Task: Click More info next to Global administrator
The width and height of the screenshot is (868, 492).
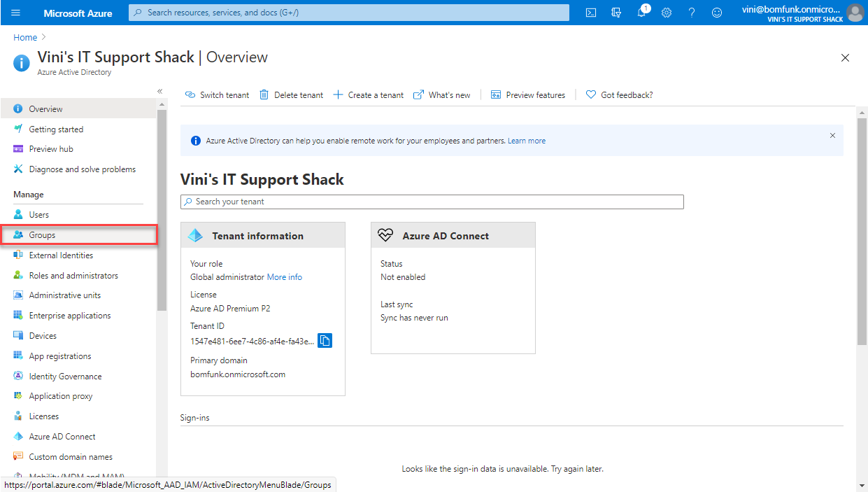Action: (x=285, y=277)
